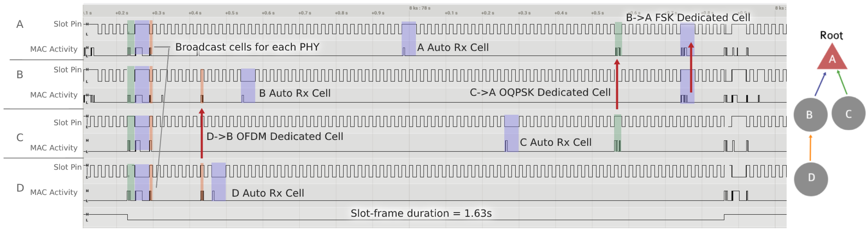Screen dimensions: 868x232
Task: Click the red Root triangle node A
Action: pos(832,59)
